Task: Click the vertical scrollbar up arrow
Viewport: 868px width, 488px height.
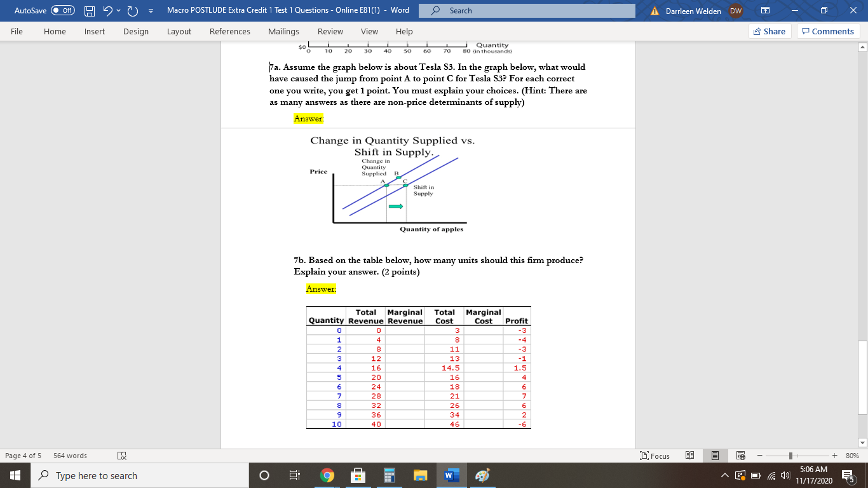Action: tap(862, 48)
